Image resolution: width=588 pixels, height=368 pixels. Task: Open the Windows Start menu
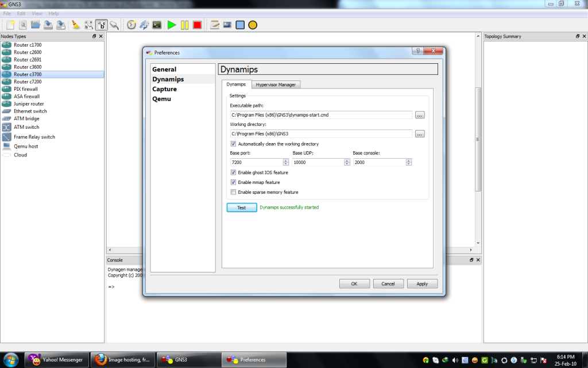point(10,360)
